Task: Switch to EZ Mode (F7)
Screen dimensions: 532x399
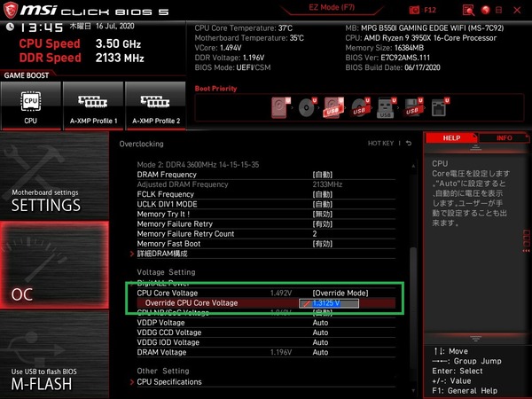Action: 332,7
